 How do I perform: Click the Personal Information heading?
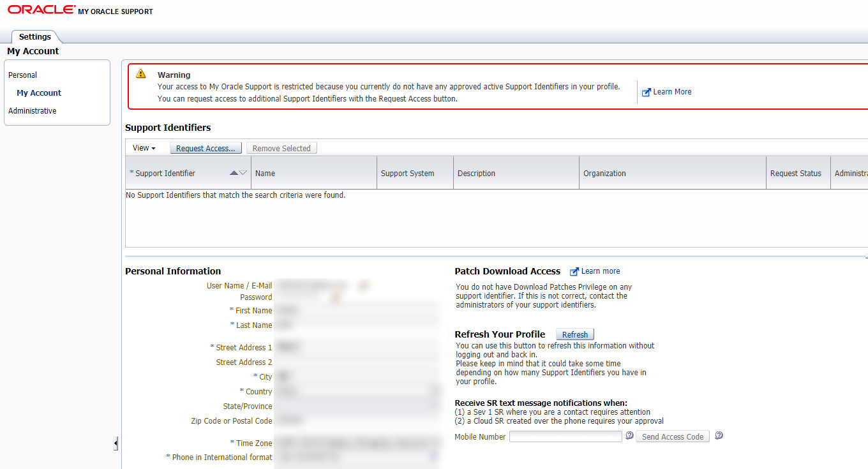tap(173, 271)
